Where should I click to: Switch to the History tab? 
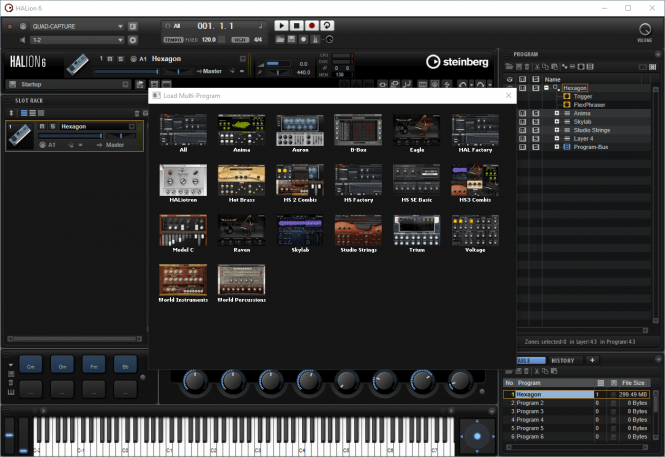[562, 360]
